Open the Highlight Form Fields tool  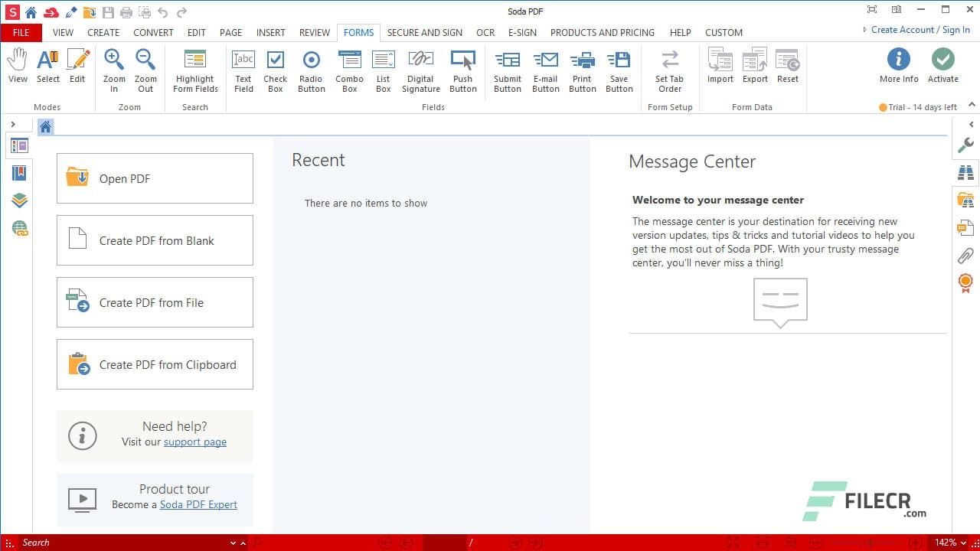click(x=195, y=70)
